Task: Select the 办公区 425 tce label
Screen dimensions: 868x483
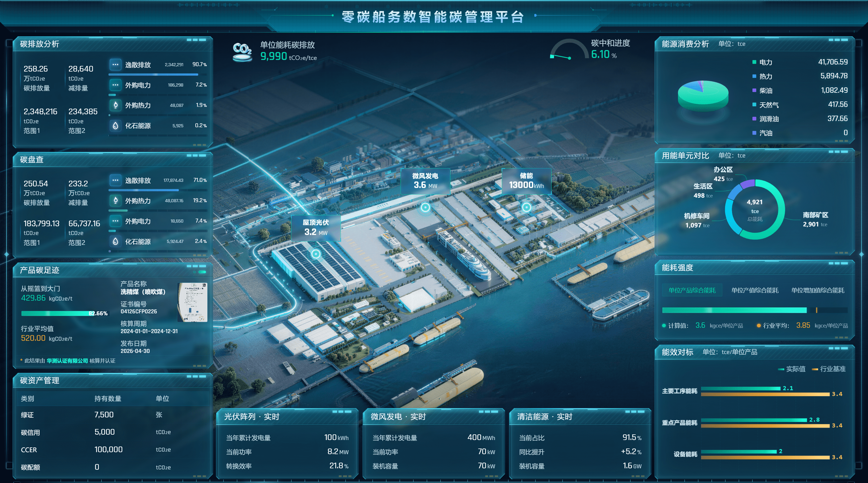Action: coord(723,174)
